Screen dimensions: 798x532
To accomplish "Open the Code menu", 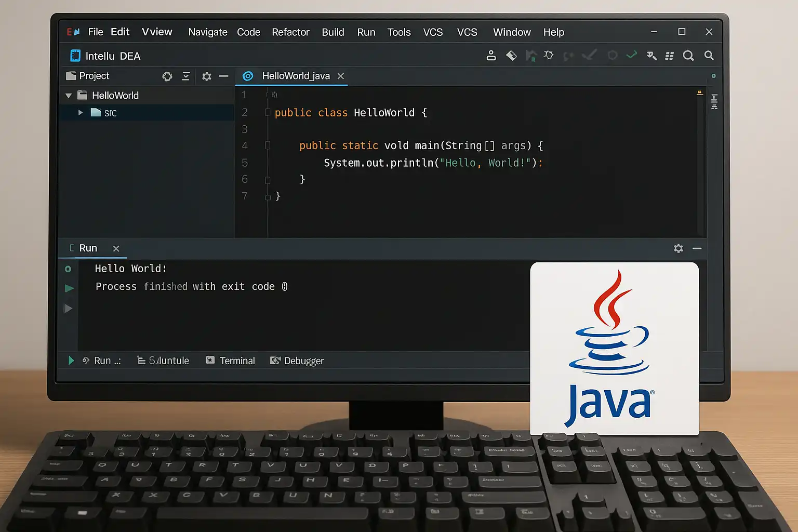I will 248,32.
